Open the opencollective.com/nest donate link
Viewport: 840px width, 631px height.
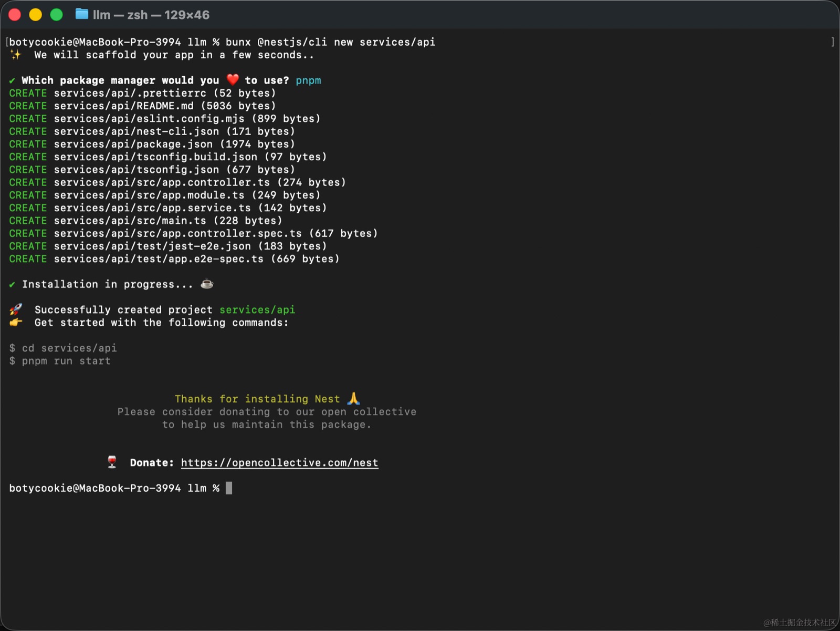(x=279, y=463)
